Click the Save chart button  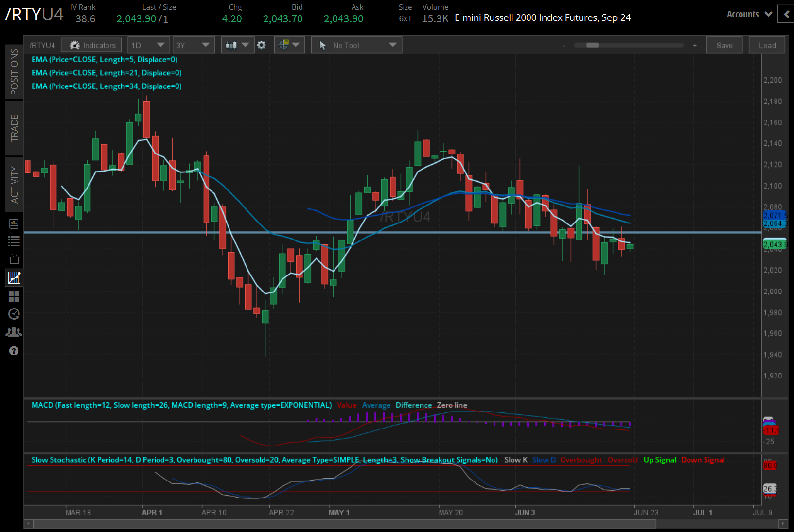(x=724, y=45)
